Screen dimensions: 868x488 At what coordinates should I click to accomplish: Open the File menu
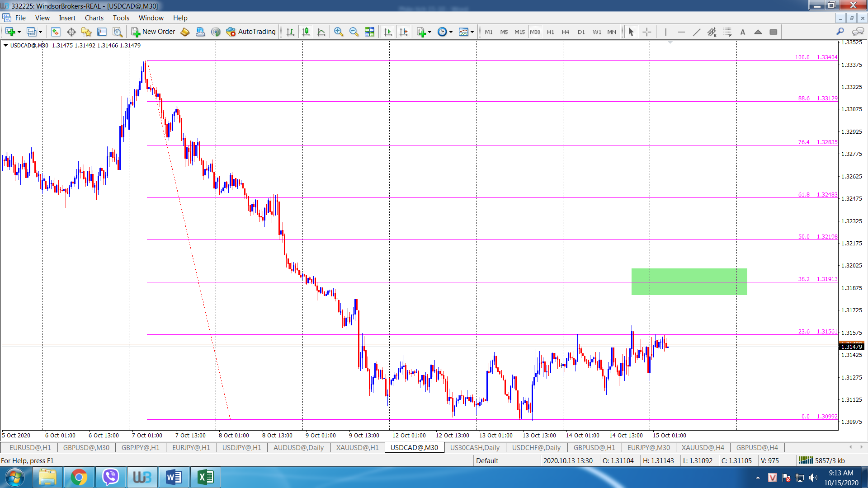coord(20,18)
